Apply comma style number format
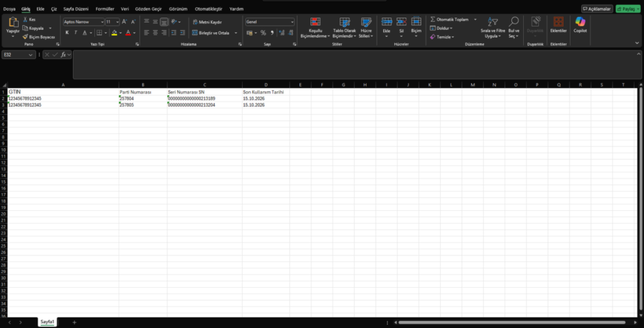Screen dimensions: 644x328 (272, 33)
